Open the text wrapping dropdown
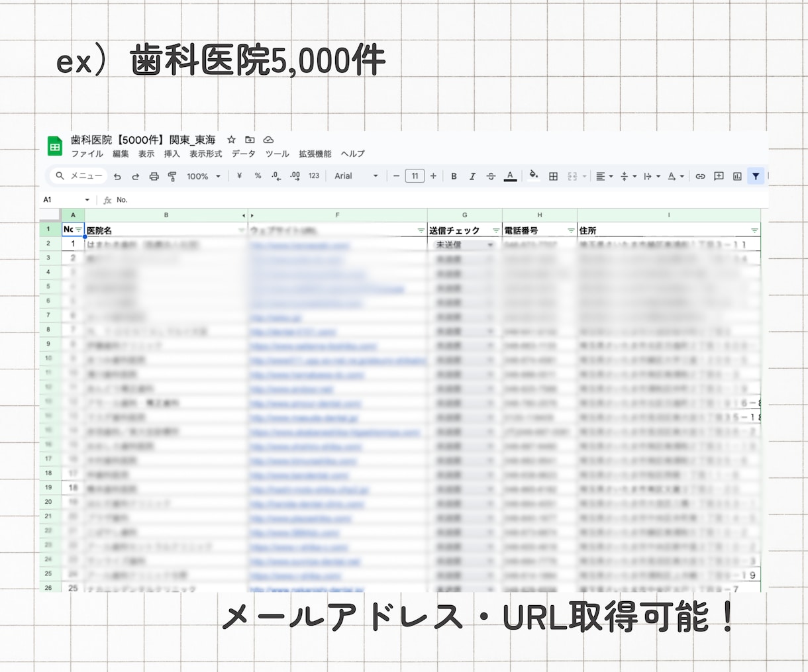The image size is (808, 672). pyautogui.click(x=652, y=176)
